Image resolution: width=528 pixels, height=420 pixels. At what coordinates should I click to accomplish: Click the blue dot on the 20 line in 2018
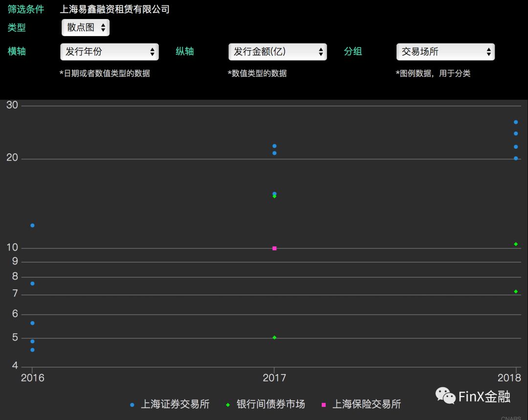516,158
